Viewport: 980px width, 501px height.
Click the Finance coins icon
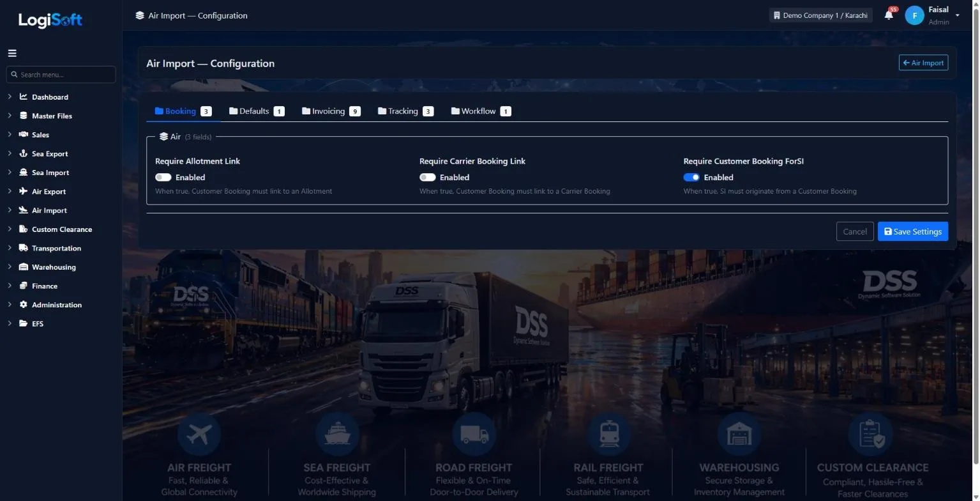(x=24, y=286)
